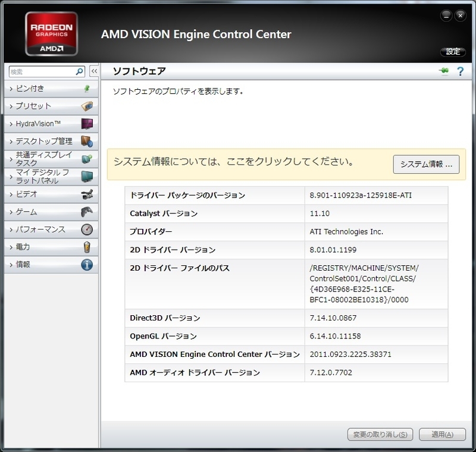The width and height of the screenshot is (476, 452).
Task: Click the AMD VISION Engine Control Center バージョン label
Action: (x=215, y=354)
